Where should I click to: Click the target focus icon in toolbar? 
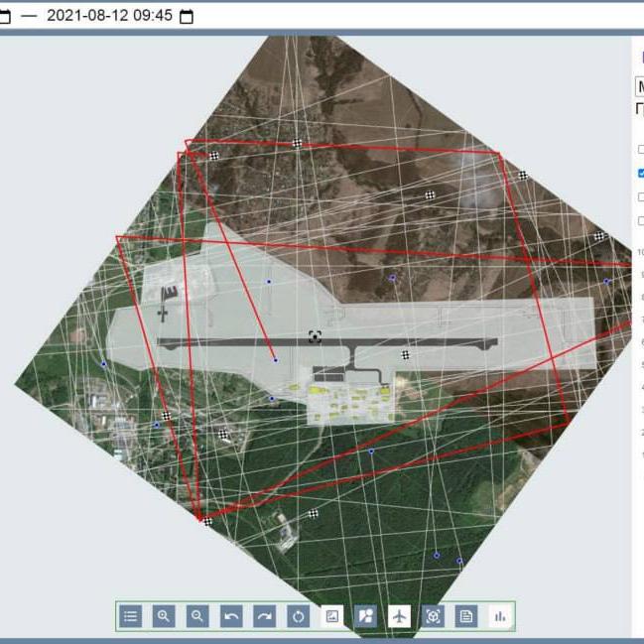434,616
